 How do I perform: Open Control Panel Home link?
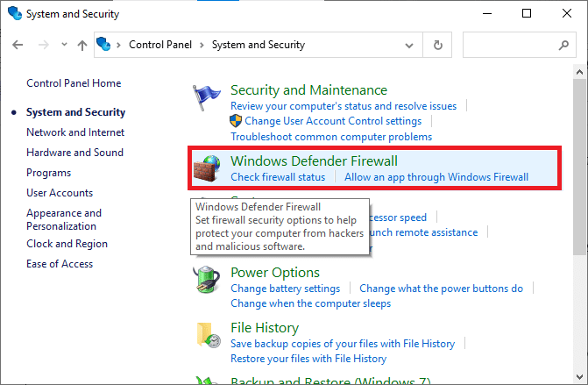point(74,83)
